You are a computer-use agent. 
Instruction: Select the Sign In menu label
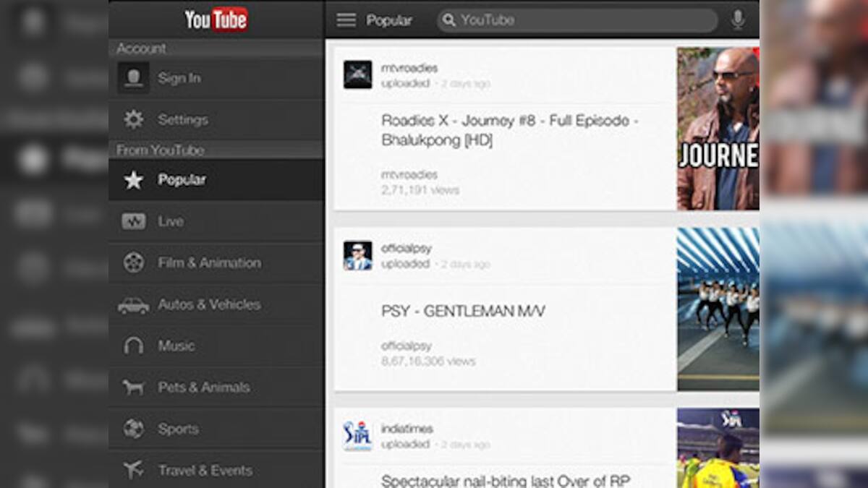tap(179, 78)
